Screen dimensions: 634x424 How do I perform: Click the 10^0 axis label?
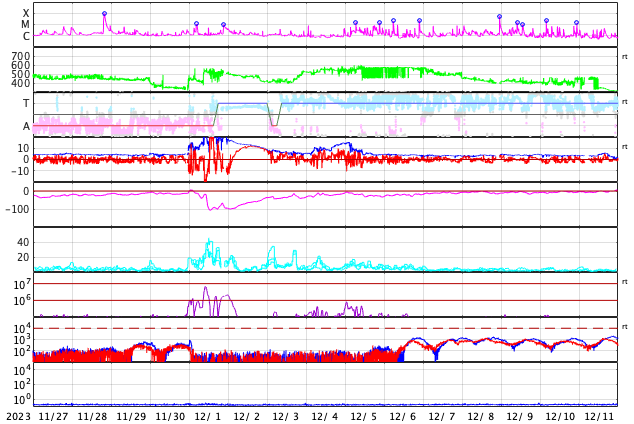(x=21, y=400)
